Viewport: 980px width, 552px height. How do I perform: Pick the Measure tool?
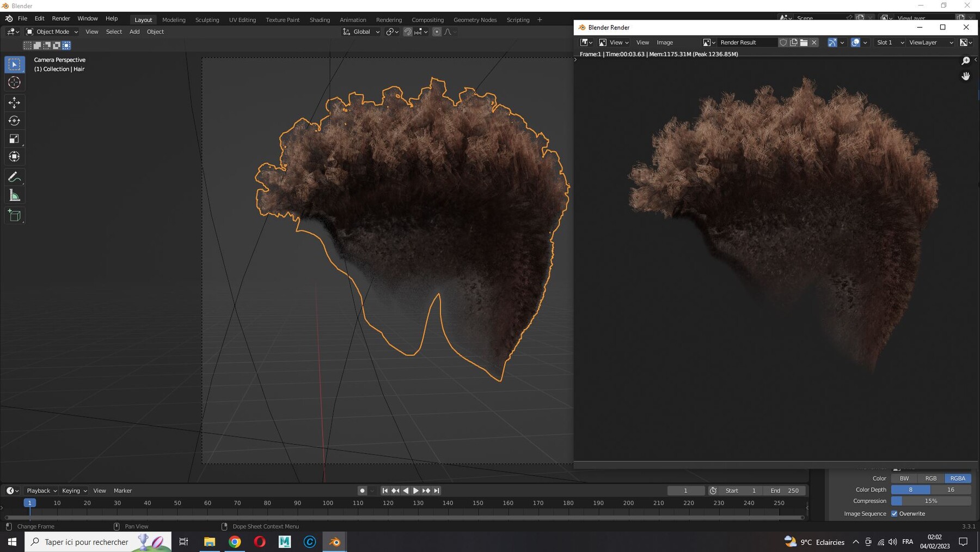[x=15, y=195]
